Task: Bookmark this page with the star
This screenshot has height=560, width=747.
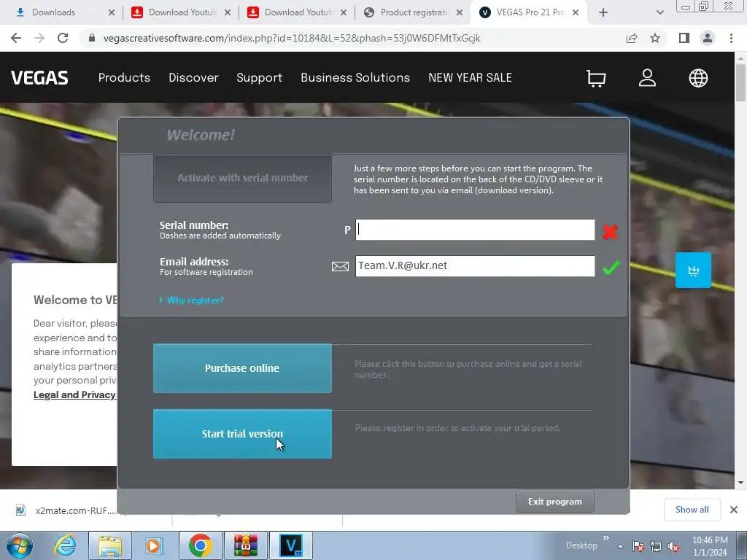Action: tap(655, 38)
